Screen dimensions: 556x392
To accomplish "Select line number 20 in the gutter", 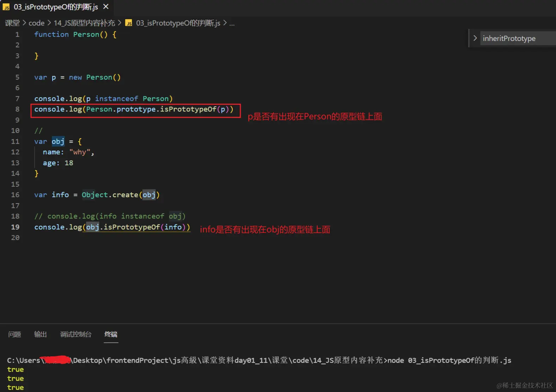I will coord(15,237).
